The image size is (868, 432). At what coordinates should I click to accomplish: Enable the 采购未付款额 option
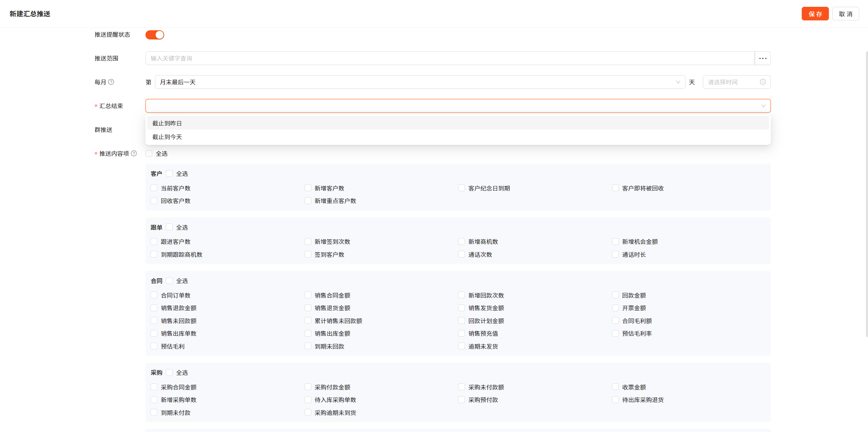(x=462, y=387)
